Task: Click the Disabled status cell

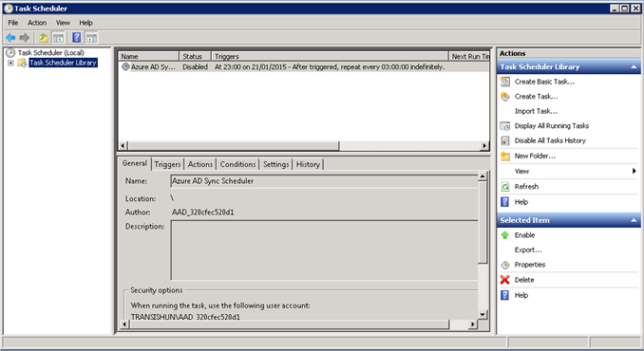Action: click(195, 66)
